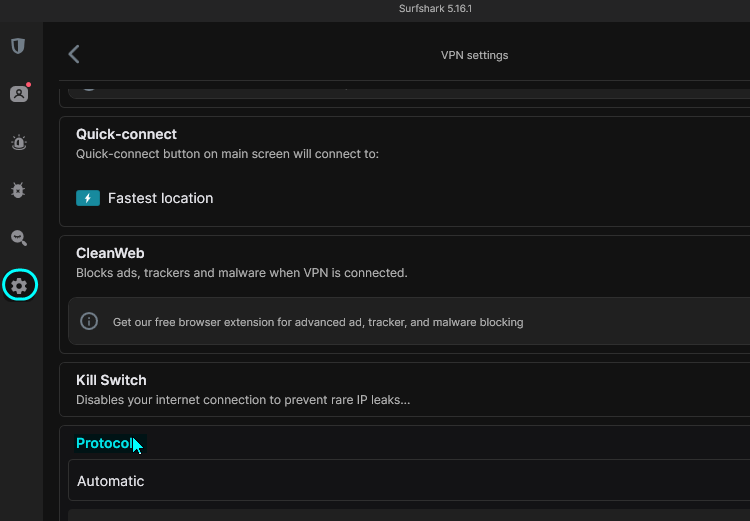
Task: Open the Kill Switch settings row
Action: point(405,389)
